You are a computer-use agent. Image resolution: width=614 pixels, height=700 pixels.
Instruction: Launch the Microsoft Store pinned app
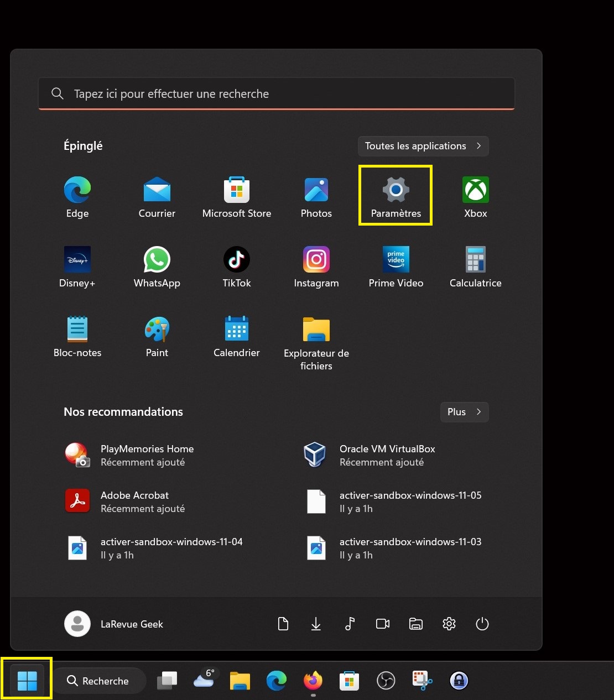237,197
